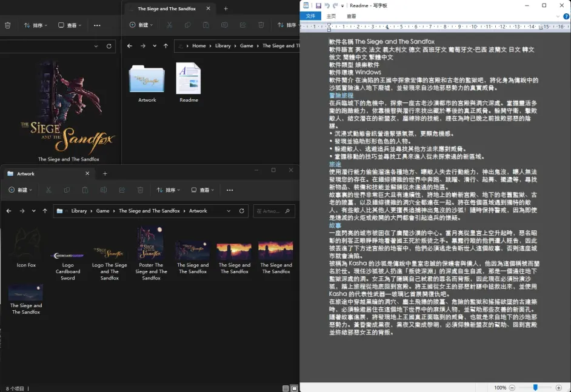Add a new tab in the Artwork window
Image resolution: width=571 pixels, height=392 pixels.
click(105, 174)
